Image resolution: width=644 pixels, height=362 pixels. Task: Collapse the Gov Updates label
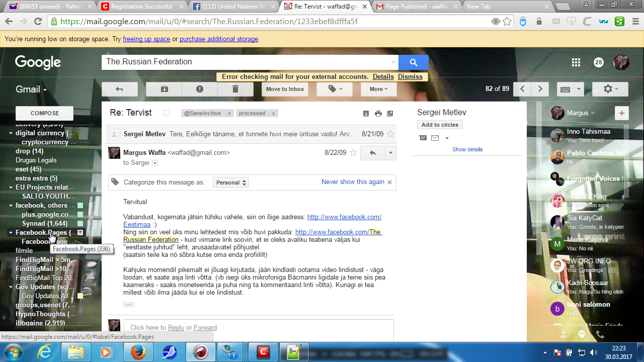(x=11, y=287)
